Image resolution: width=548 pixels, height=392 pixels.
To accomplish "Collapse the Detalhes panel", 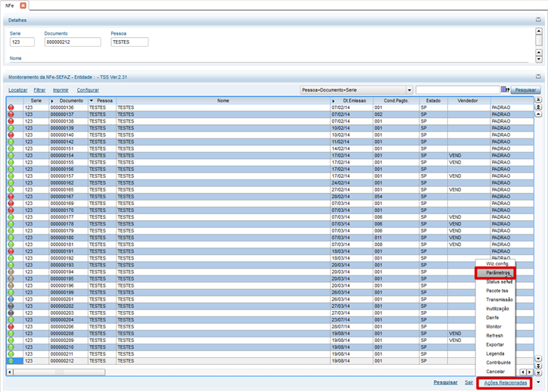I will click(x=538, y=20).
